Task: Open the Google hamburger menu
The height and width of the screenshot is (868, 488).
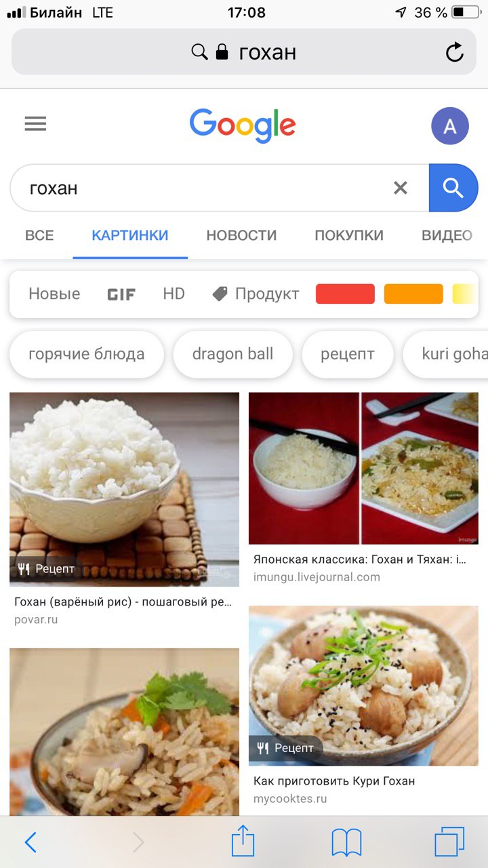Action: coord(35,124)
